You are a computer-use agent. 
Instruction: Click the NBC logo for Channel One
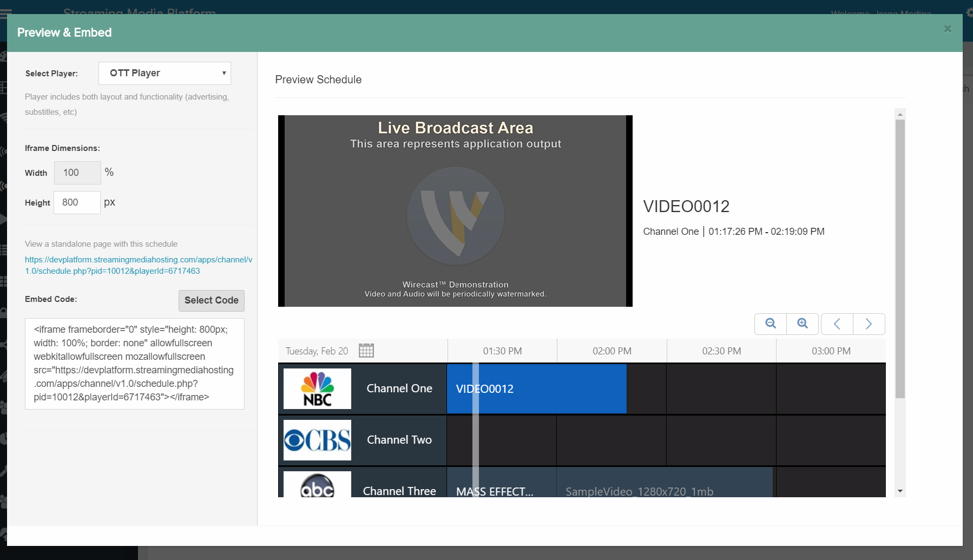click(x=317, y=388)
